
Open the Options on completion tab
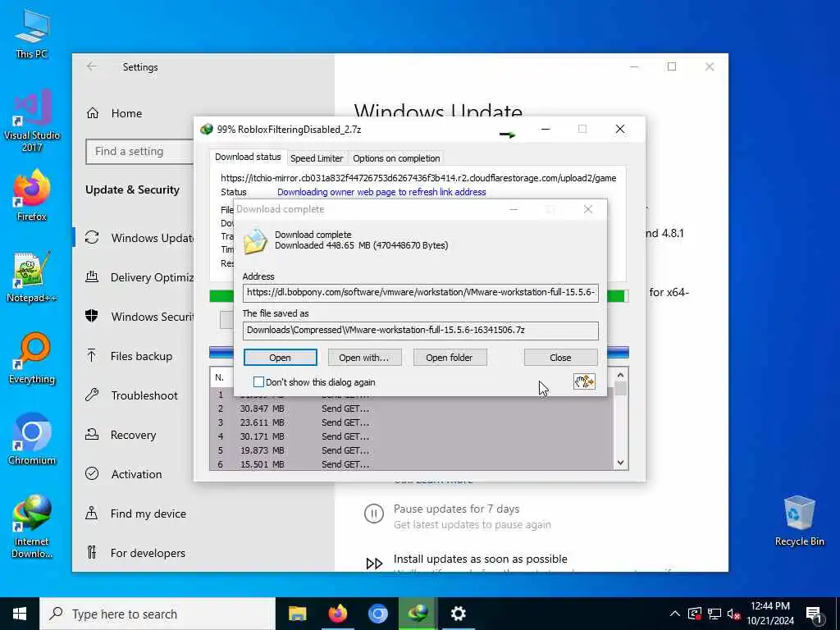pos(396,158)
